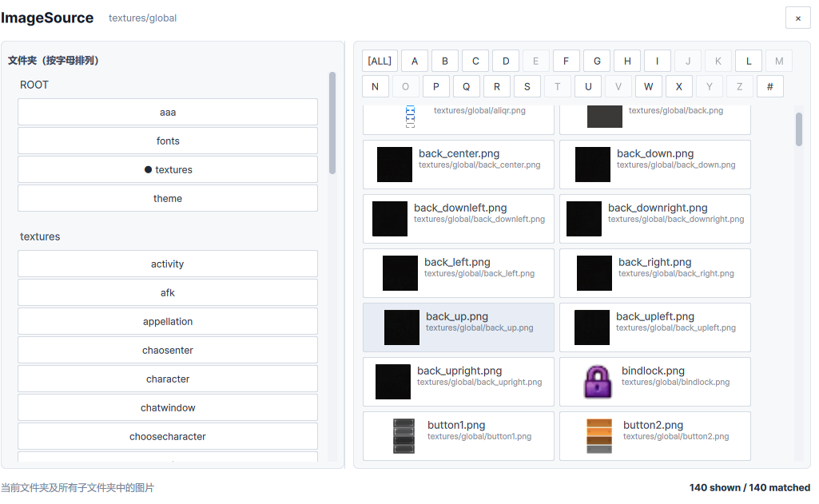Open the theme root folder

tap(168, 198)
